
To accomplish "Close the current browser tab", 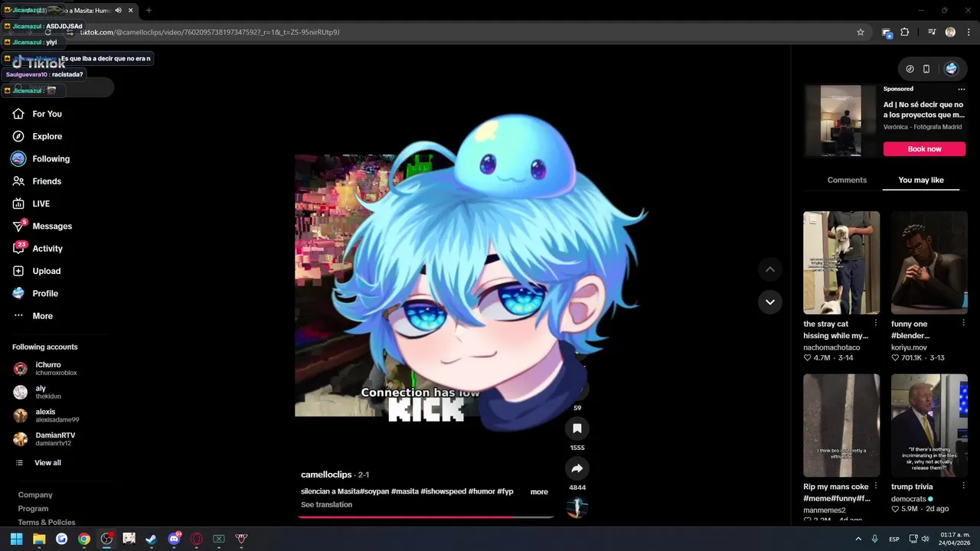I will click(x=131, y=11).
